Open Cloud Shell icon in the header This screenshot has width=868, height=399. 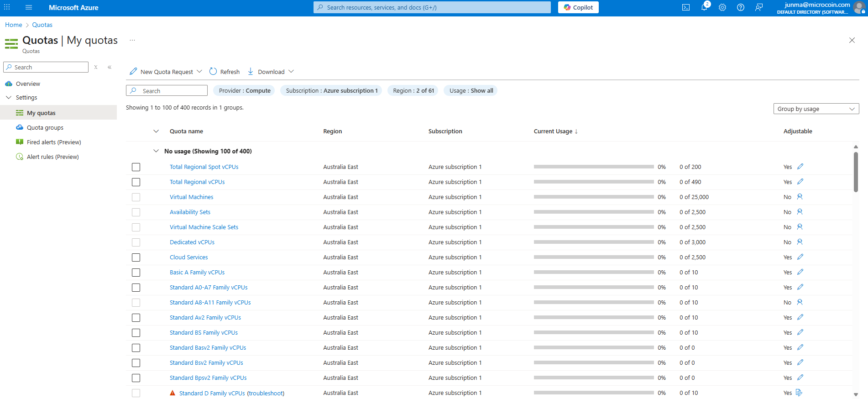[x=686, y=7]
